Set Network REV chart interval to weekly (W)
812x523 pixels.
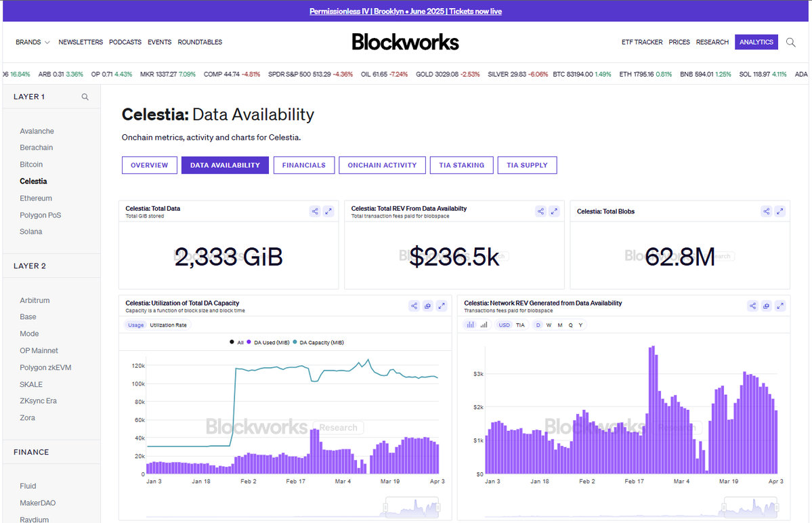(x=549, y=325)
